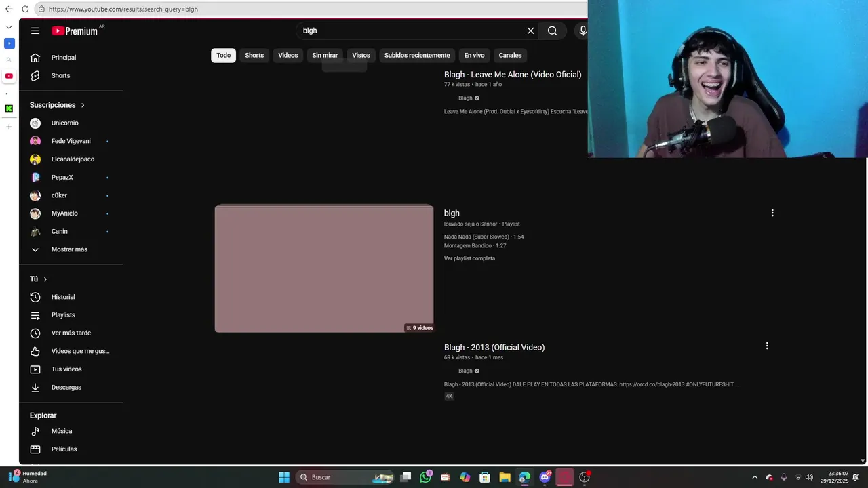This screenshot has height=488, width=868.
Task: Open the blgh playlist thumbnail
Action: point(324,269)
